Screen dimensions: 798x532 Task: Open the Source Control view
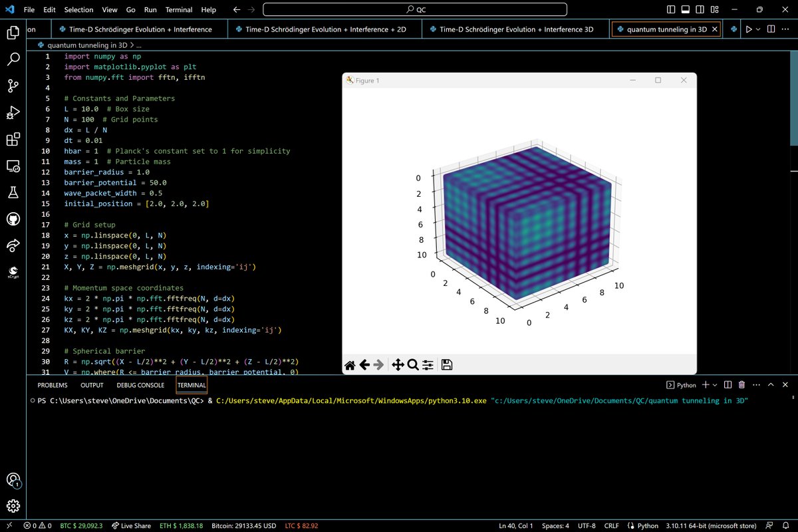[x=13, y=86]
